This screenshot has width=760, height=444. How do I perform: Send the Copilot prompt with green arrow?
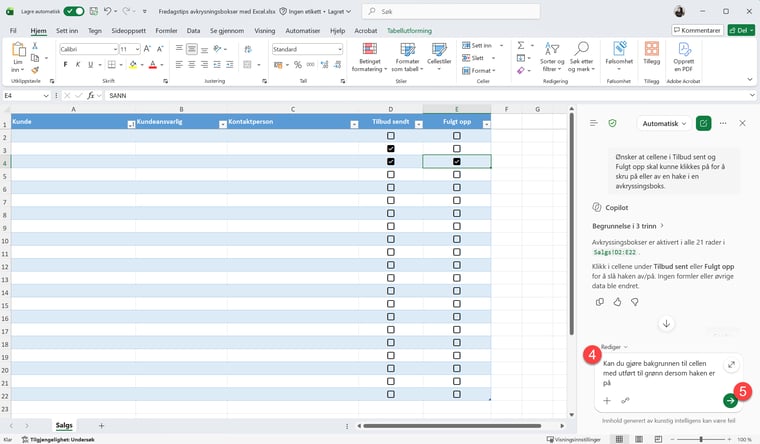coord(730,400)
